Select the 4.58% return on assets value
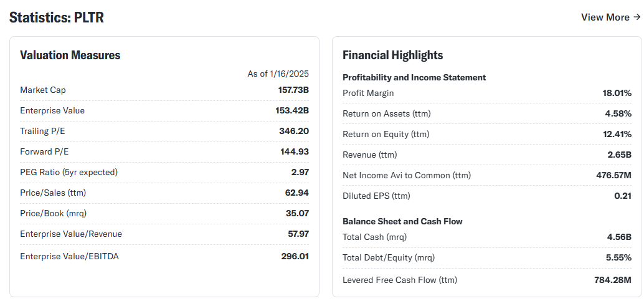Image resolution: width=644 pixels, height=301 pixels. tap(618, 114)
